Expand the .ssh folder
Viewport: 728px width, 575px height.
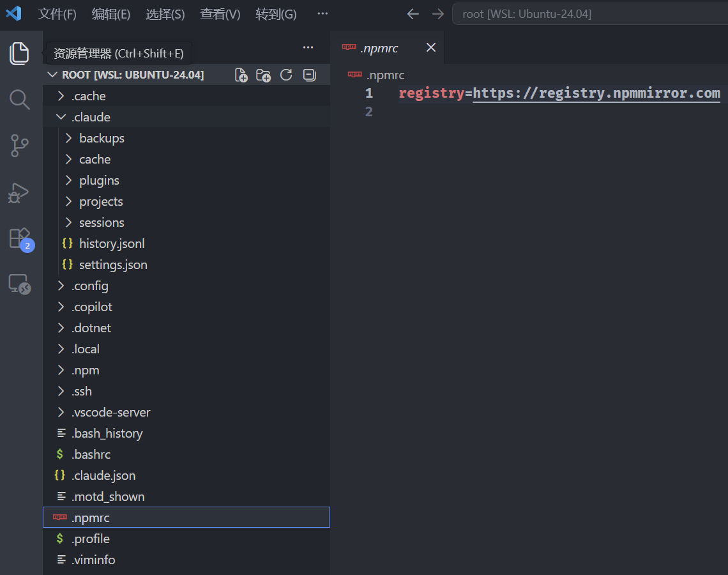(186, 391)
